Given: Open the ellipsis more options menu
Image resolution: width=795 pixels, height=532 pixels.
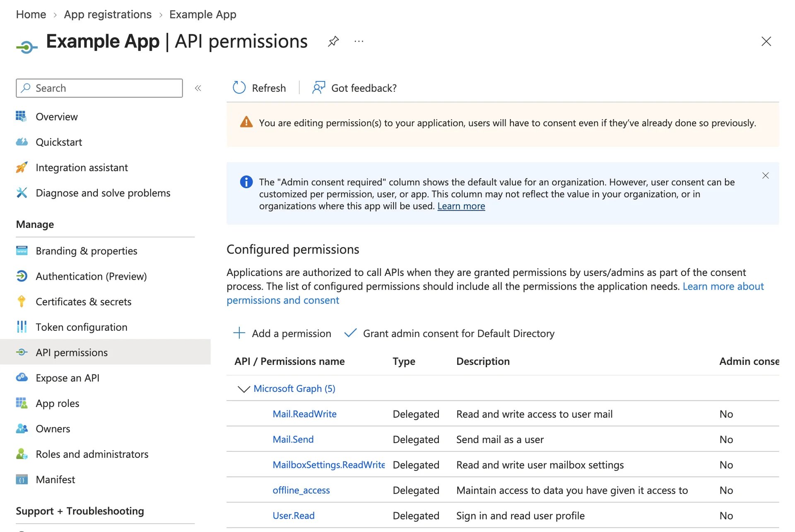Looking at the screenshot, I should [359, 41].
